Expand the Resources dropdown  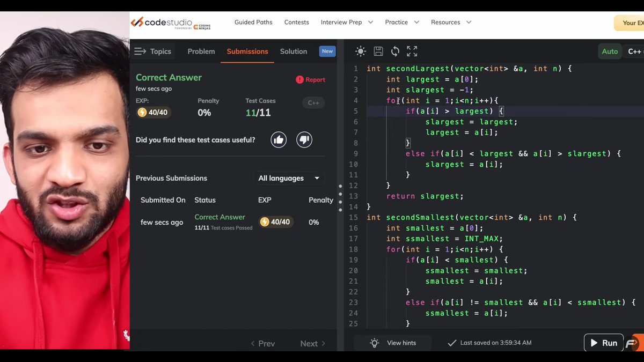[451, 23]
